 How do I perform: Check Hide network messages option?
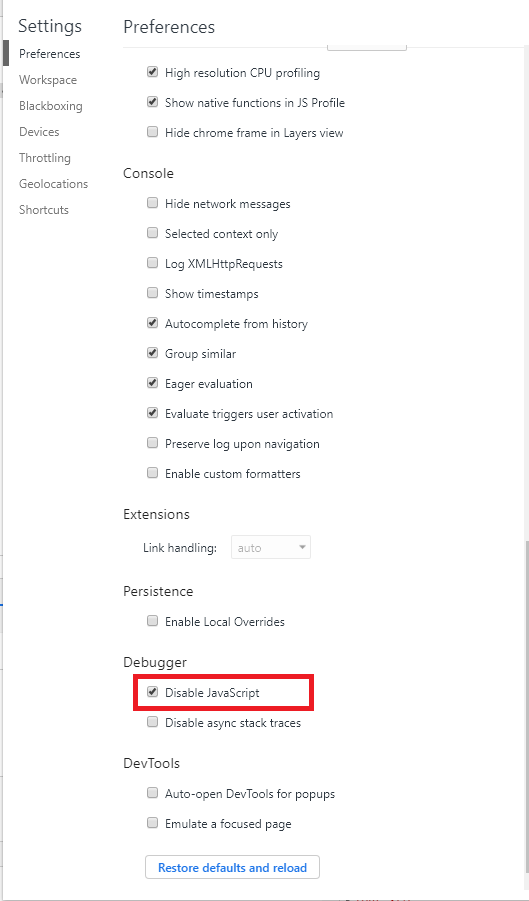(x=152, y=203)
